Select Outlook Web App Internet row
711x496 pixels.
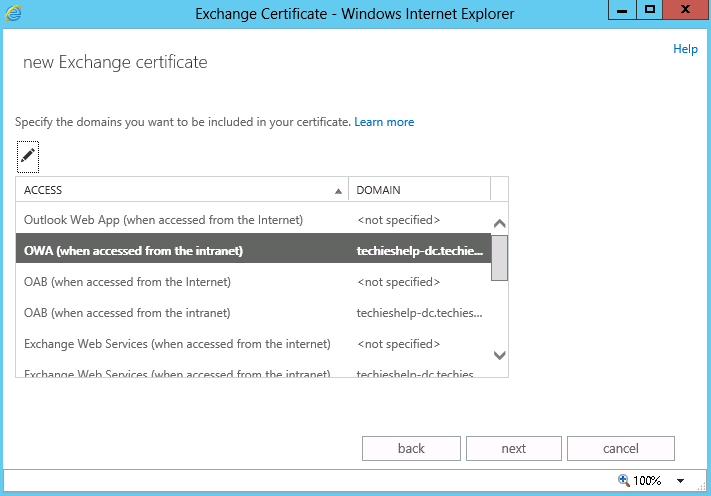click(253, 220)
